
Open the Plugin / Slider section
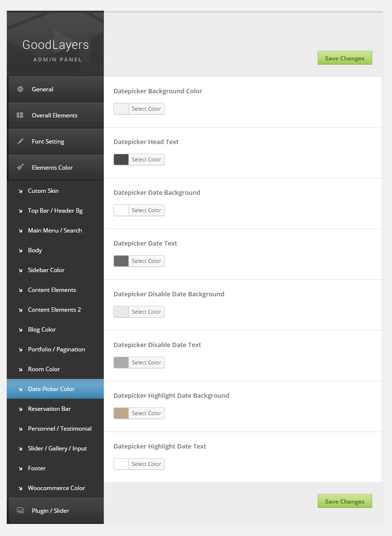56,510
